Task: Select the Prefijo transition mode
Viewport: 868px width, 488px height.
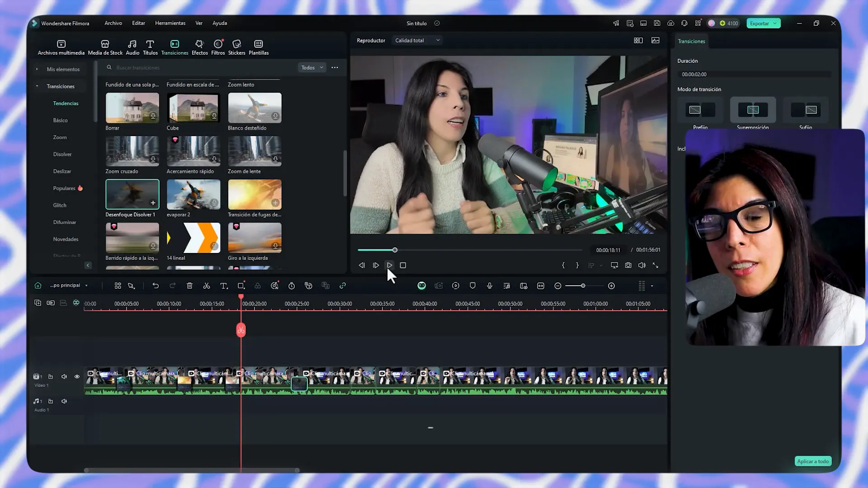Action: coord(700,110)
